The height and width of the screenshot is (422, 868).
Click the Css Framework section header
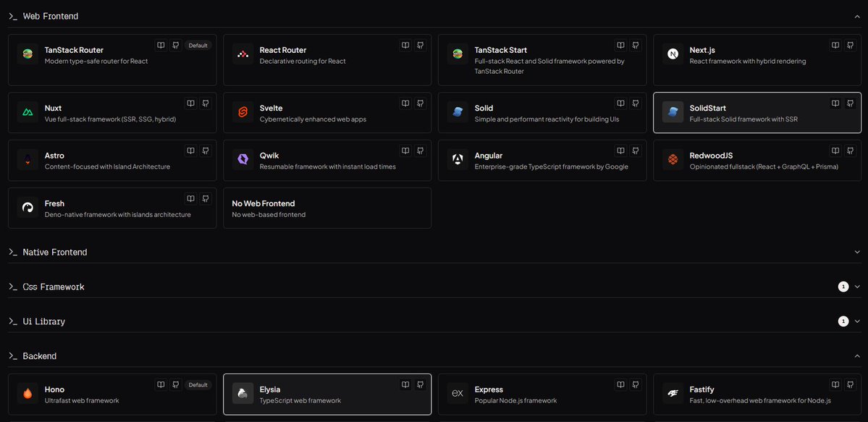[x=434, y=287]
